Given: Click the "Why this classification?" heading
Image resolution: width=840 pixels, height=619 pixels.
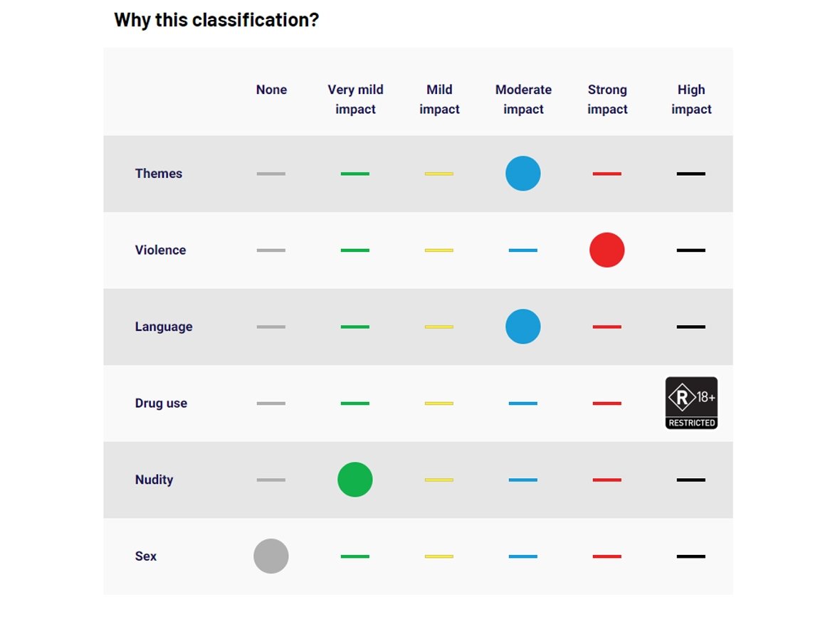Looking at the screenshot, I should click(216, 20).
